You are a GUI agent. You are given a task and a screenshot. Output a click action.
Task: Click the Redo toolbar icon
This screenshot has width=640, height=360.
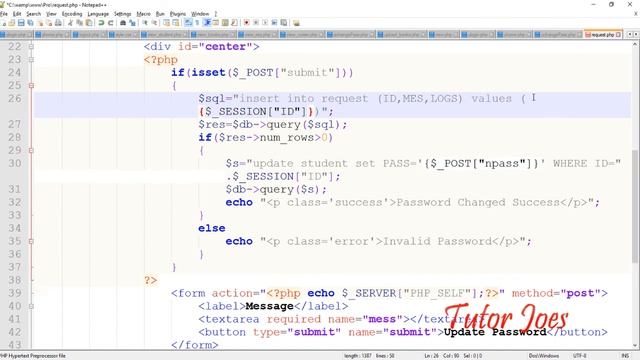tap(110, 23)
